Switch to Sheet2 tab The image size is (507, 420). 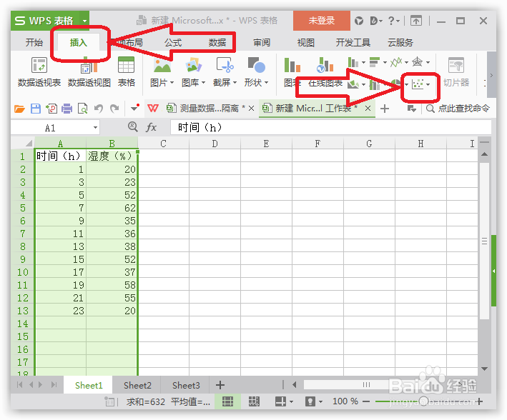point(137,386)
